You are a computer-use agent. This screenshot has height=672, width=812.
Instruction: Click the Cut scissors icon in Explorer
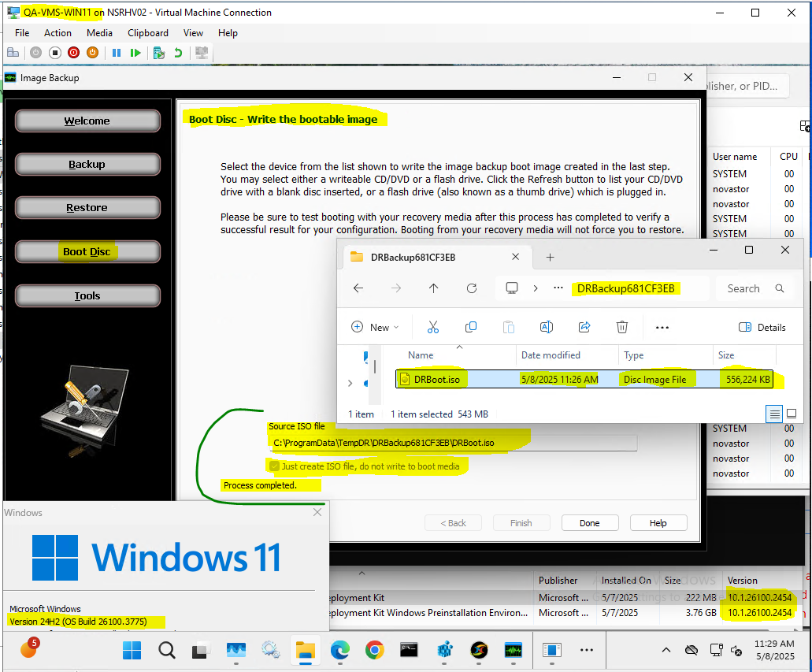[433, 327]
